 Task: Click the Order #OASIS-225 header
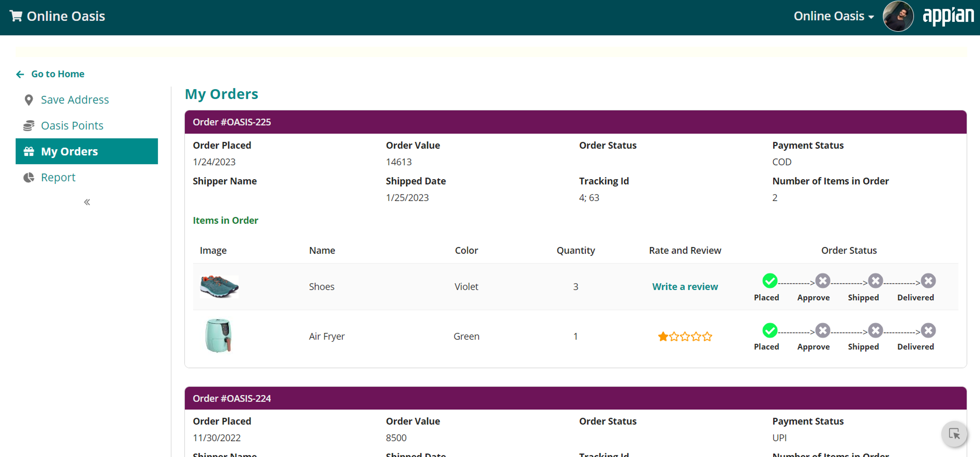pos(575,122)
